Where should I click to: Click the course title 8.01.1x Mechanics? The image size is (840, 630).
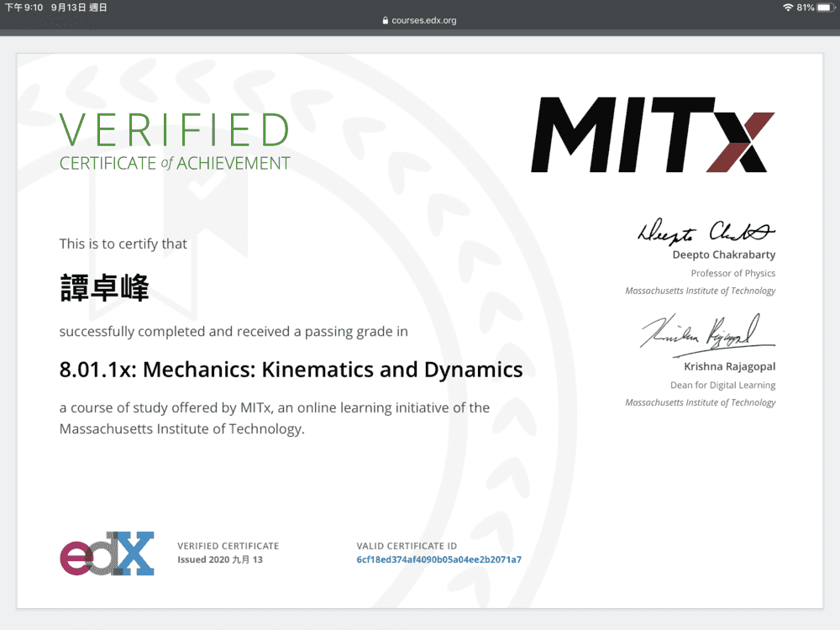291,370
